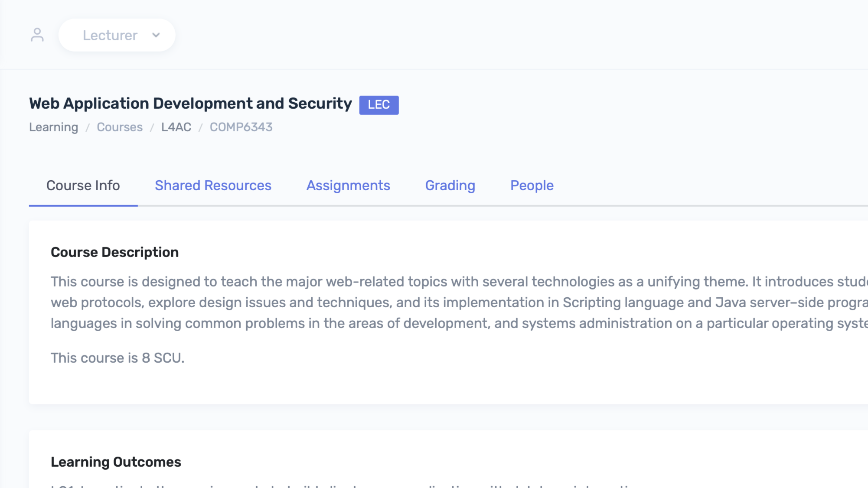Open the Lecturer role dropdown
The image size is (868, 488).
pos(117,35)
